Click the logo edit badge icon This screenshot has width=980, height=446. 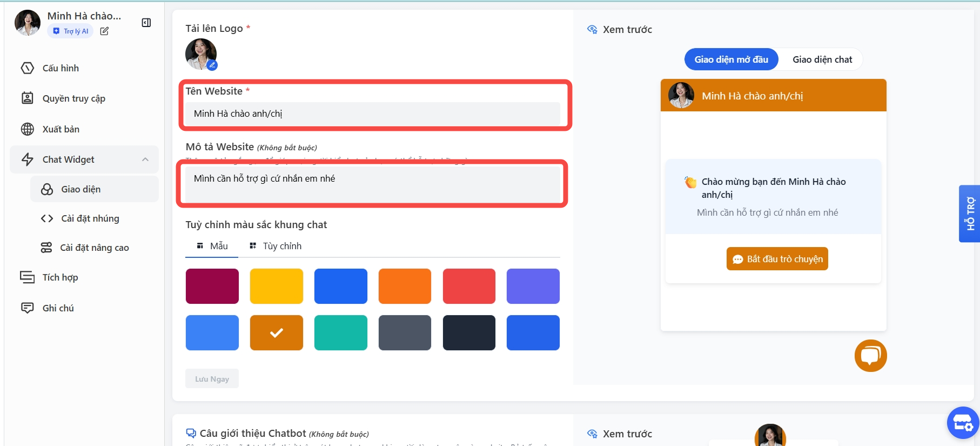[212, 65]
